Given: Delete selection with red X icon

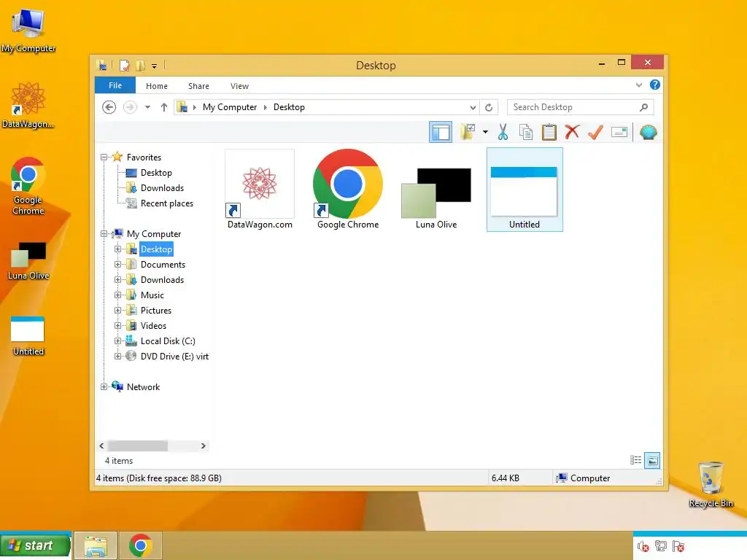Looking at the screenshot, I should [x=572, y=132].
